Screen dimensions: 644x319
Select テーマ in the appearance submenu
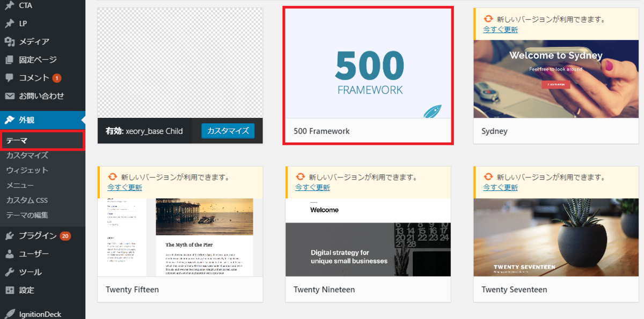[17, 140]
